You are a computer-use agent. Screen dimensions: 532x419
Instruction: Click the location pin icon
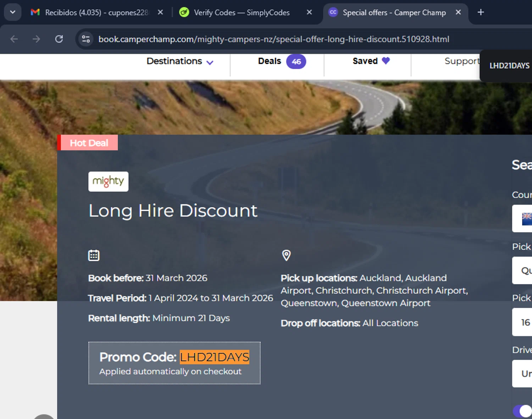click(x=286, y=255)
